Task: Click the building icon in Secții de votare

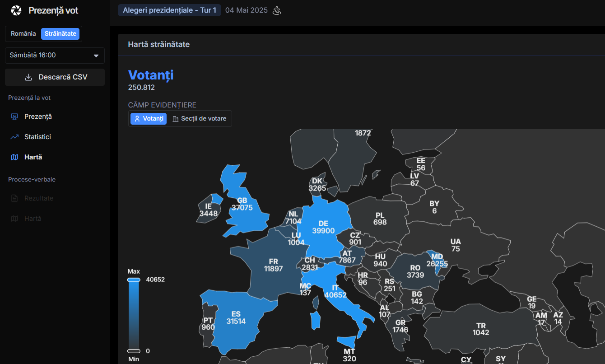Action: (176, 119)
